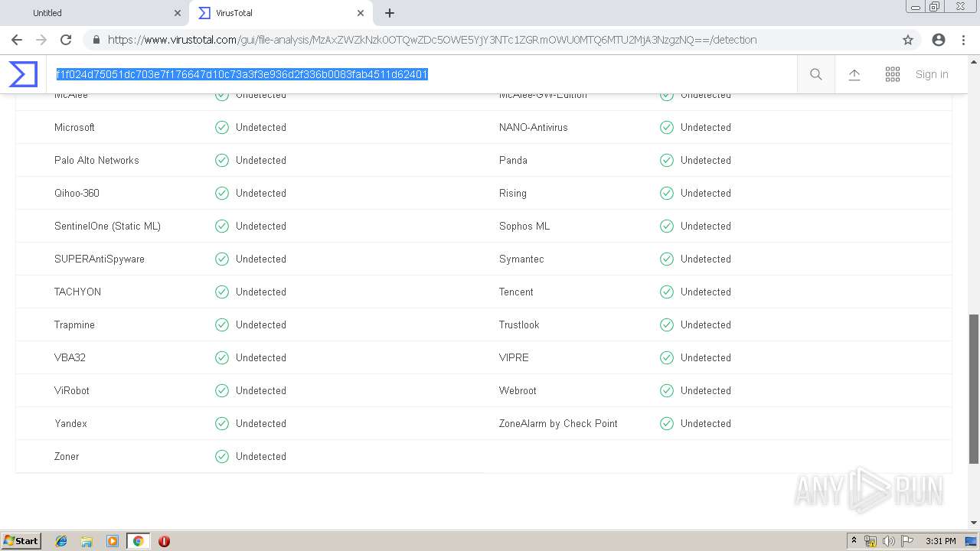Click the VirusTotal logo icon
Image resolution: width=980 pixels, height=551 pixels.
tap(23, 74)
